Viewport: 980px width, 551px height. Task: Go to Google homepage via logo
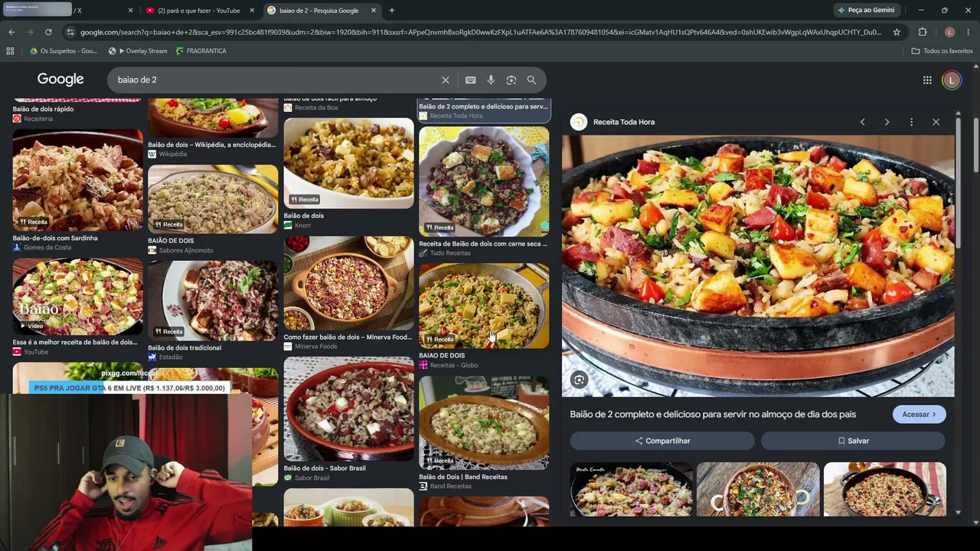coord(60,80)
